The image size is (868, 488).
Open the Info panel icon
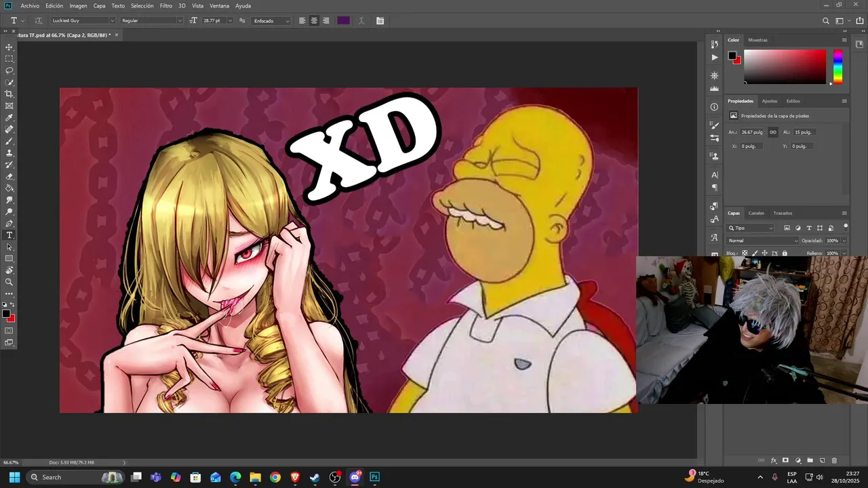pos(714,107)
